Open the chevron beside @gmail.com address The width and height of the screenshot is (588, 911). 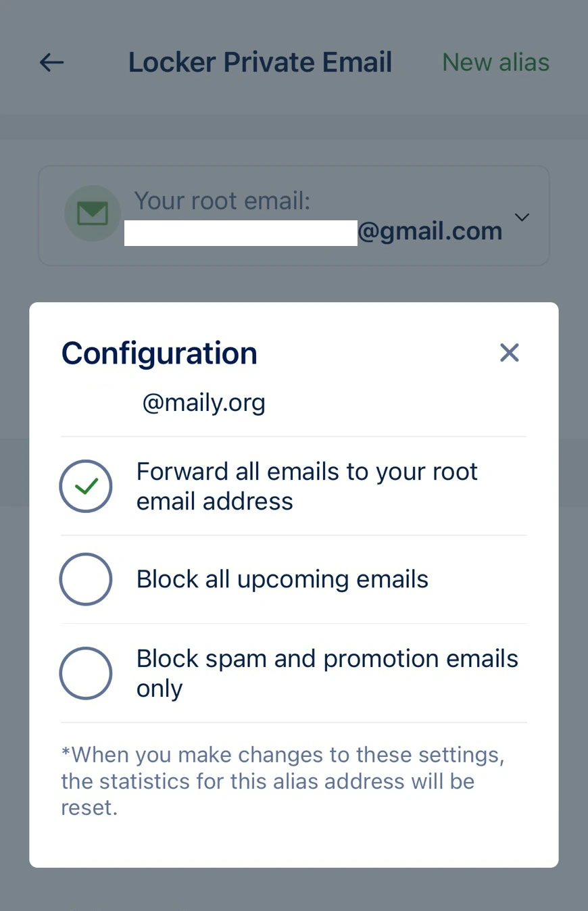[522, 217]
